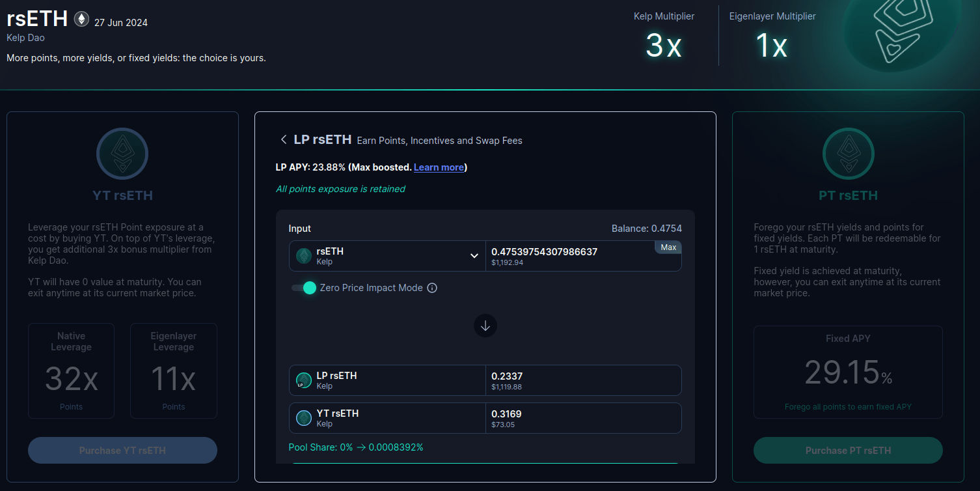Click the Purchase PT rsETH button

848,451
